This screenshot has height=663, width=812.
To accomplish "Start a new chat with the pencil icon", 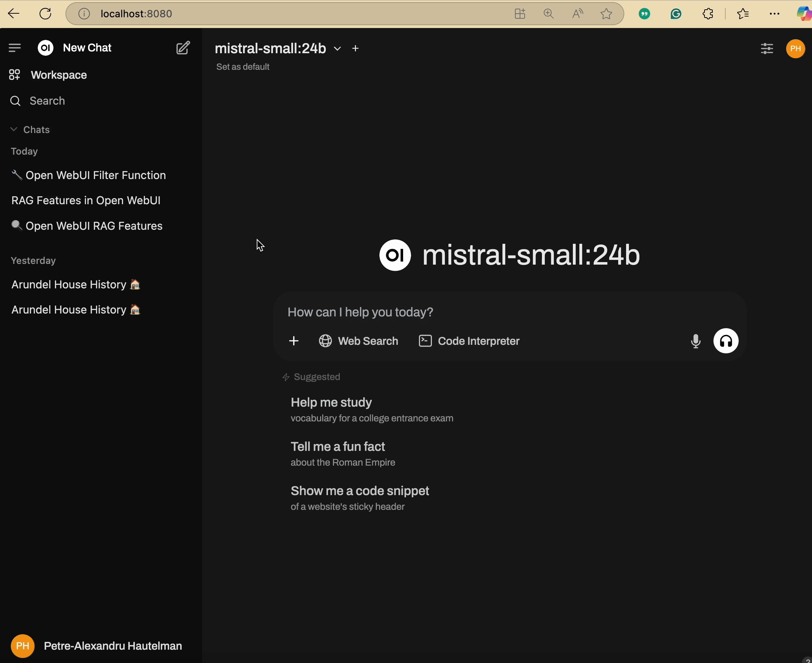I will coord(183,48).
